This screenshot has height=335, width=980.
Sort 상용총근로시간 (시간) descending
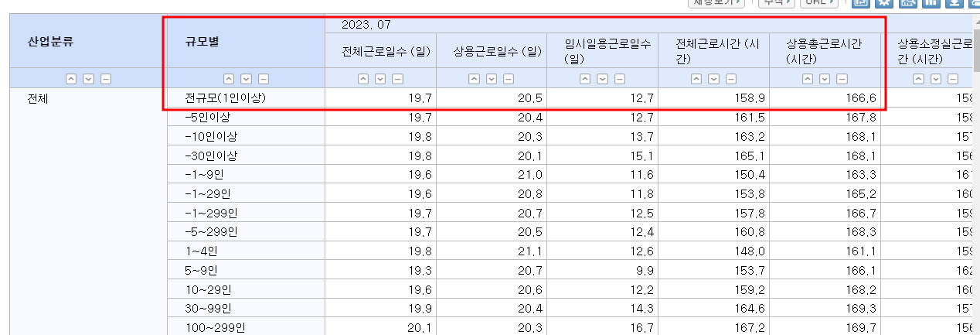(825, 78)
